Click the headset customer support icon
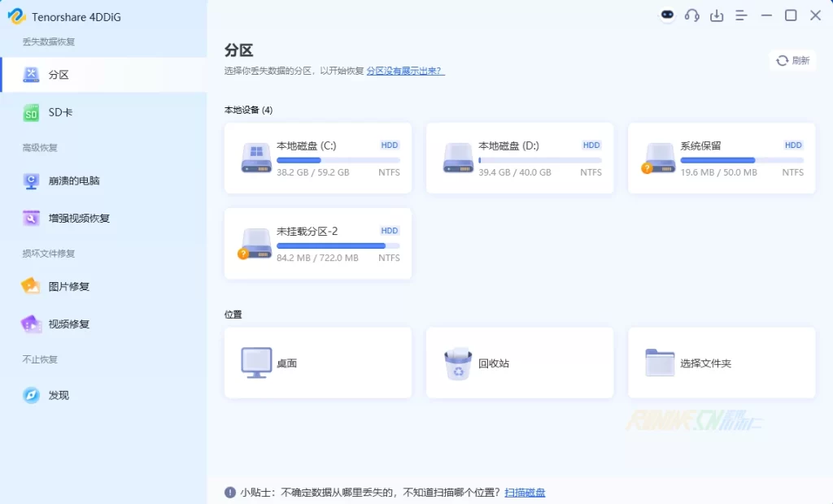Screen dimensions: 833x504 692,15
